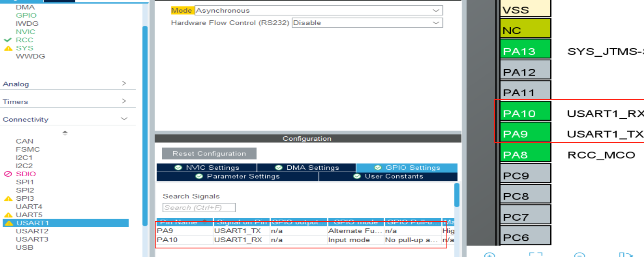Screen dimensions: 644x257
Task: Open Hardware Flow Control dropdown
Action: (x=367, y=23)
